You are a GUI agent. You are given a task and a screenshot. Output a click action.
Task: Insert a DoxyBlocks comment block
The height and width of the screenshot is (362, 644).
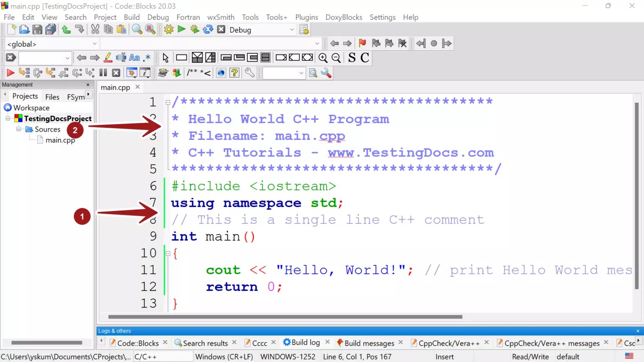[197, 72]
